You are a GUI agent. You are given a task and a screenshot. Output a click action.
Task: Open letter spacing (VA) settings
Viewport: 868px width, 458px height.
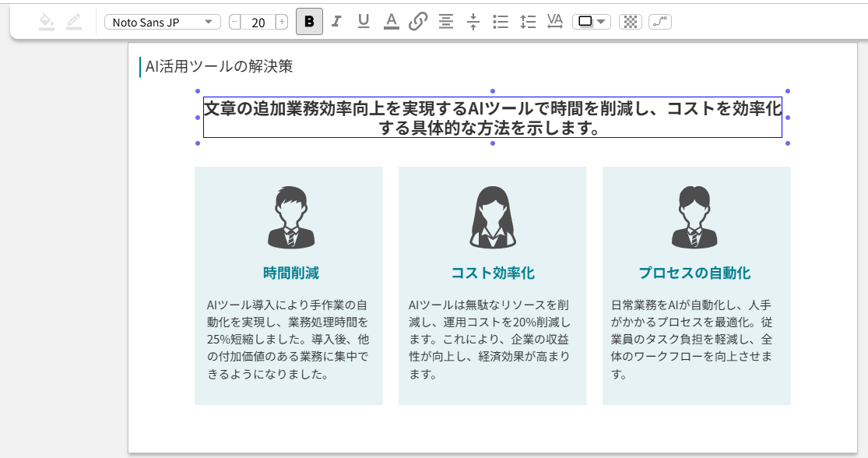[555, 22]
